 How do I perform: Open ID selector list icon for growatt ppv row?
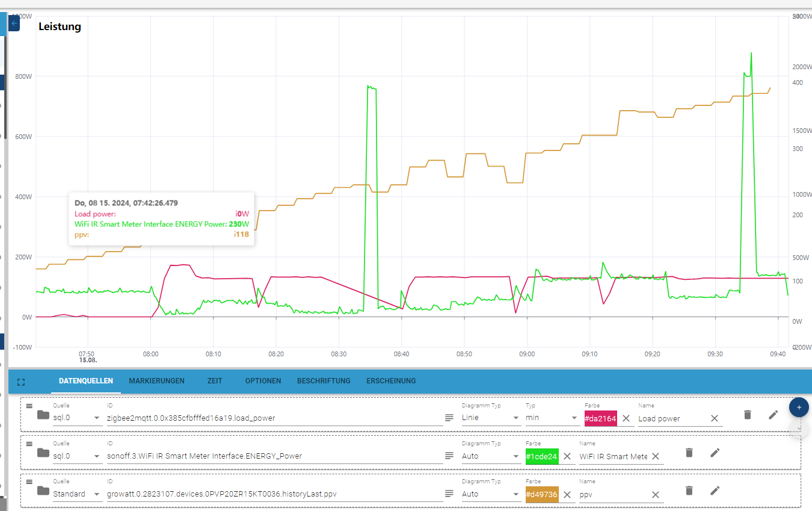[x=449, y=494]
